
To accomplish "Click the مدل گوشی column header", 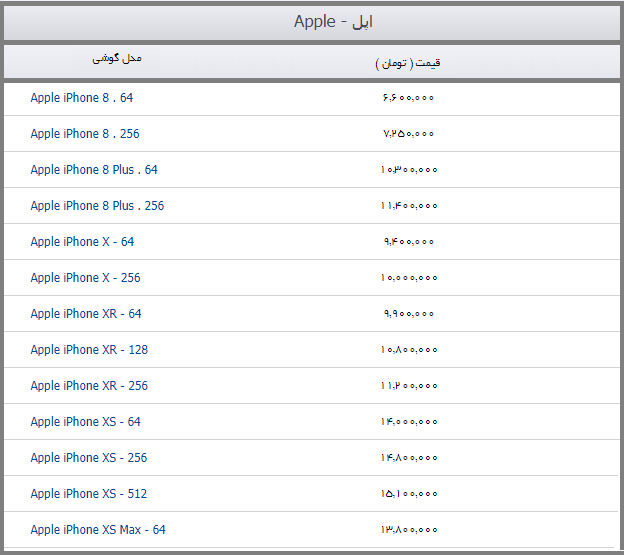I will (117, 59).
